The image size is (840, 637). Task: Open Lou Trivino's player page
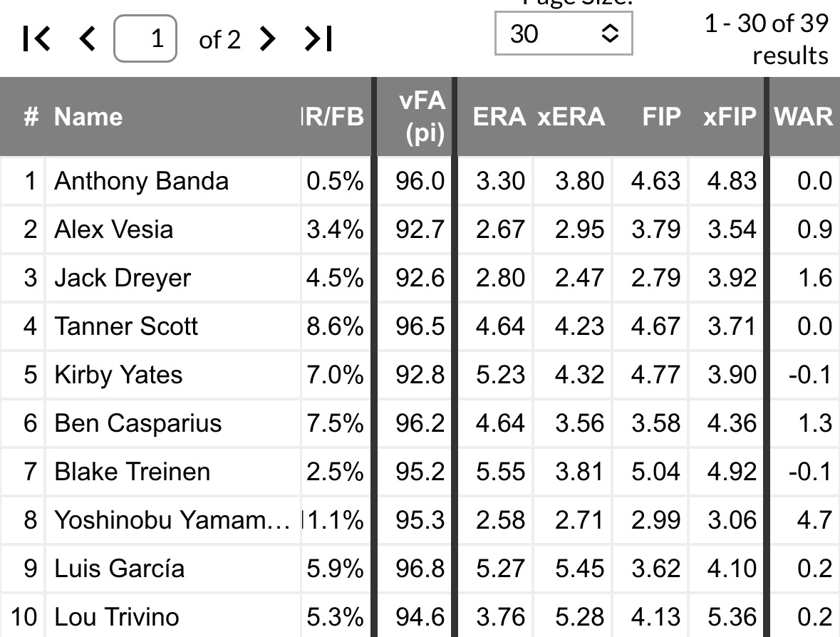[x=116, y=617]
